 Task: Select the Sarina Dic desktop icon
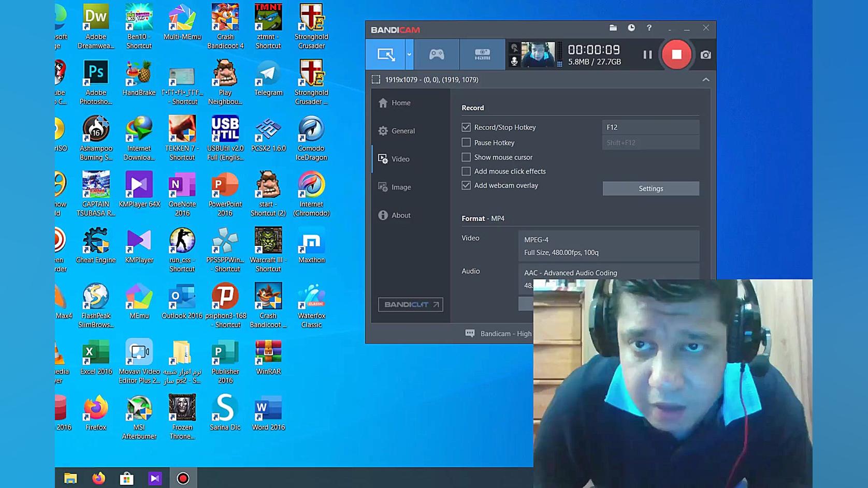tap(225, 413)
